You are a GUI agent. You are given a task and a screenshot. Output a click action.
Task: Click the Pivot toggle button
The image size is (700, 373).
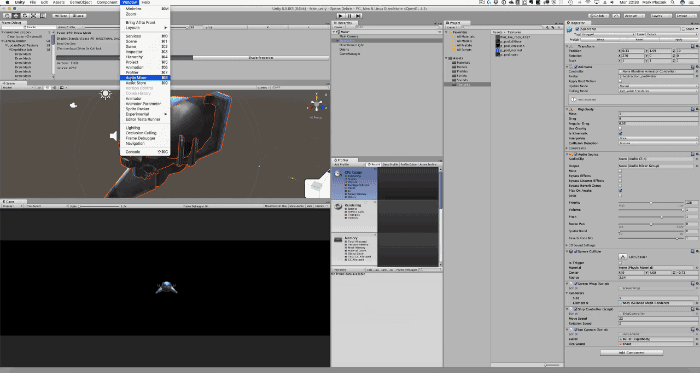(60, 16)
